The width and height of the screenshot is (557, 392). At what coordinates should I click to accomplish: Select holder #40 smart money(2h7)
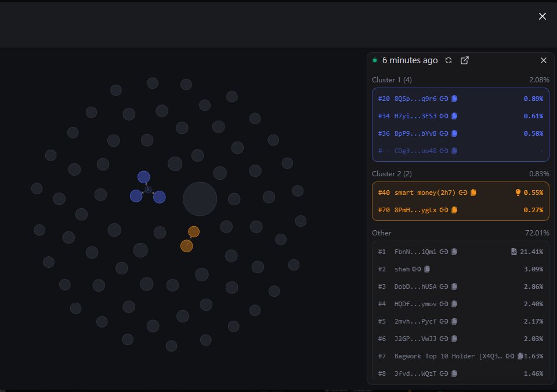pyautogui.click(x=460, y=193)
